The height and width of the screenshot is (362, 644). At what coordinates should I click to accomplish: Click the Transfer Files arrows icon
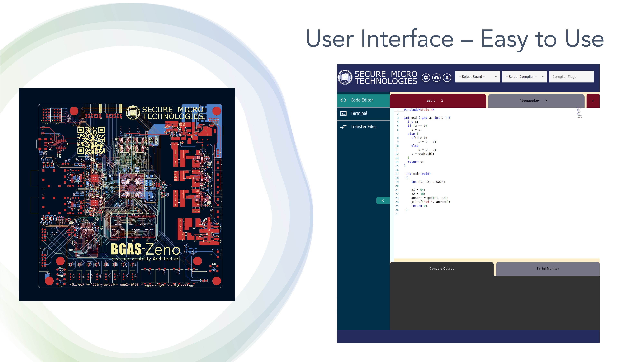(344, 127)
